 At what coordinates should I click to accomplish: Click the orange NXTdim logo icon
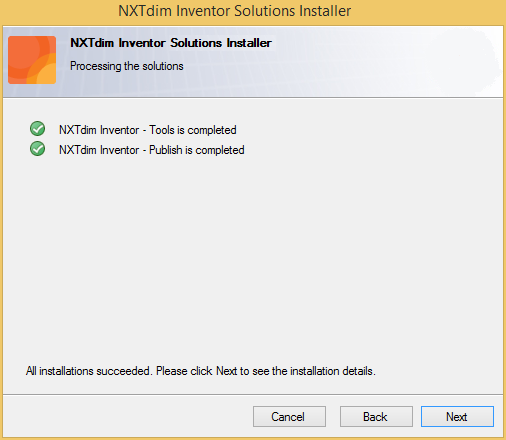(x=32, y=60)
